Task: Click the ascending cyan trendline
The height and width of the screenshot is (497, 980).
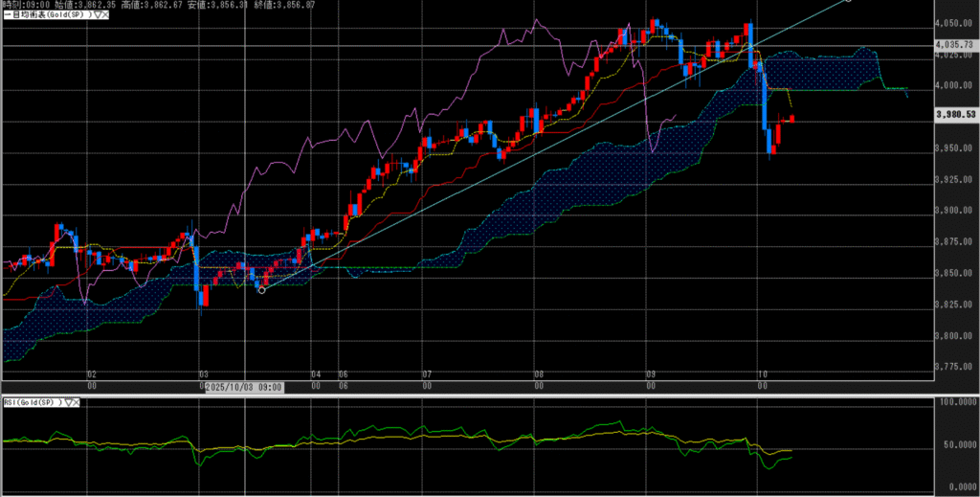Action: pyautogui.click(x=479, y=182)
